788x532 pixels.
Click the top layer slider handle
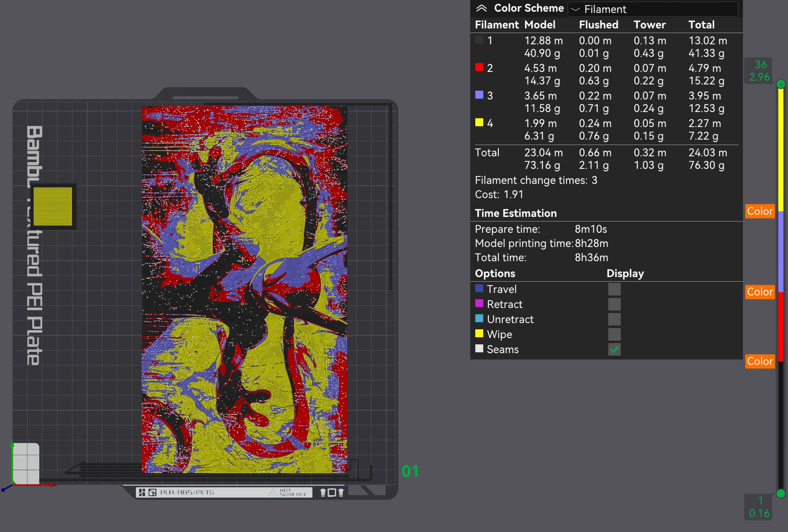780,84
